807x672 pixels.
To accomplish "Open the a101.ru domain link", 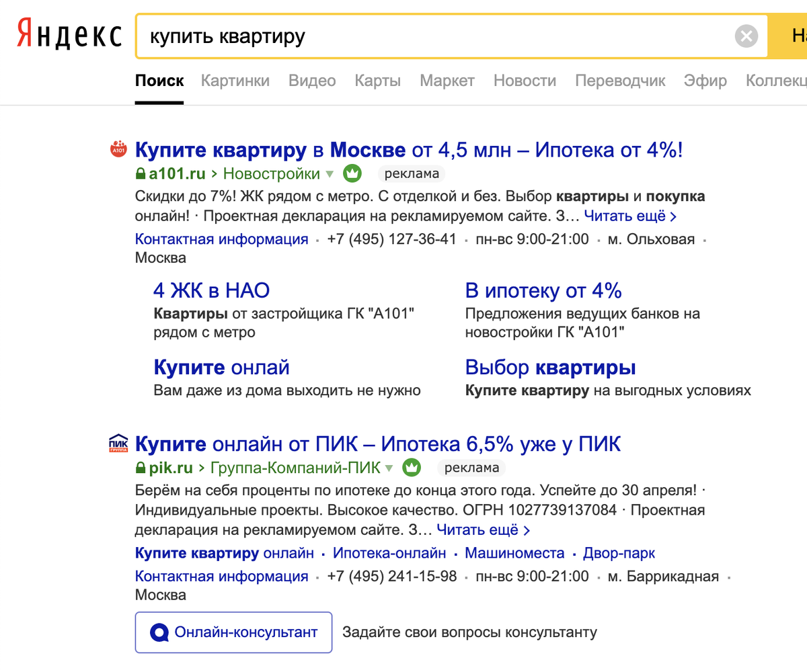I will [177, 174].
